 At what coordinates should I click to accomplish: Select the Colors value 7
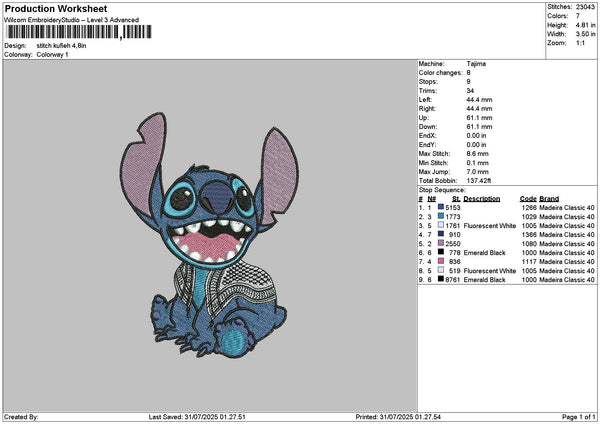[577, 16]
